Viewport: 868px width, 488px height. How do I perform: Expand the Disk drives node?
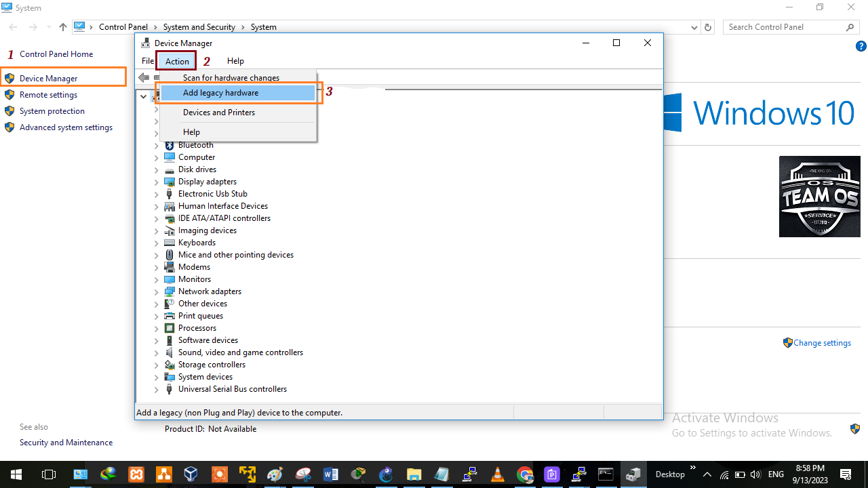157,169
